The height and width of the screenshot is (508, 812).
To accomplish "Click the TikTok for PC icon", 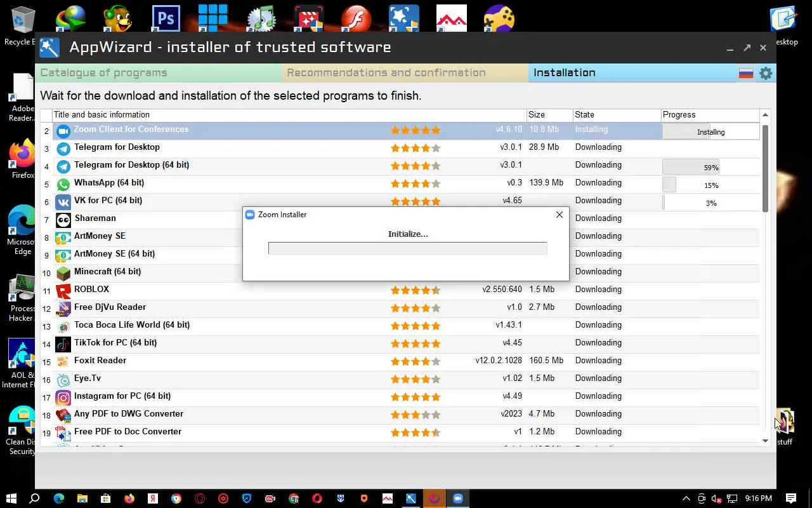I will (63, 345).
